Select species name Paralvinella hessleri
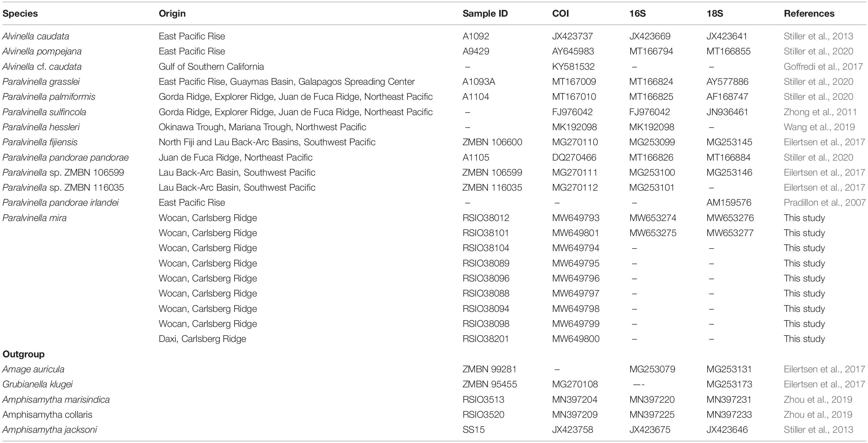The width and height of the screenshot is (868, 443). (41, 127)
